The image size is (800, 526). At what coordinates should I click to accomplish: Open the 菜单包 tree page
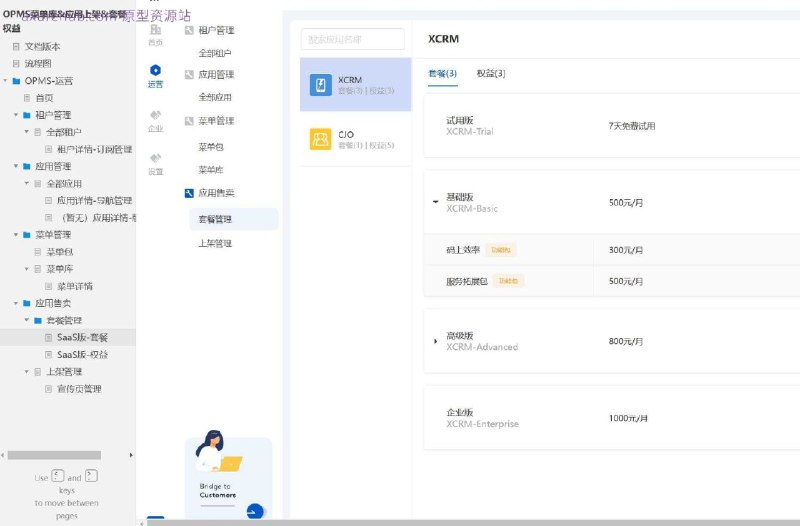(60, 252)
